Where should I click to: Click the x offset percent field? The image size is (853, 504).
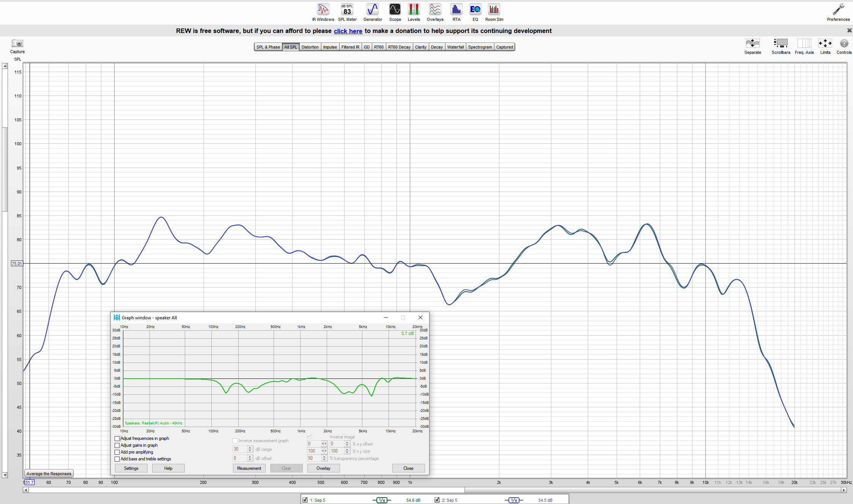(x=314, y=444)
